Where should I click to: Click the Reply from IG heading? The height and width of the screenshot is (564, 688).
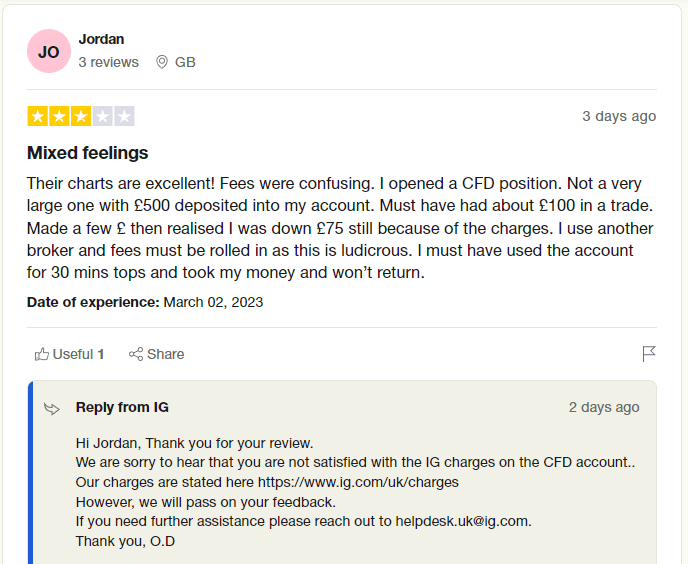click(x=122, y=407)
